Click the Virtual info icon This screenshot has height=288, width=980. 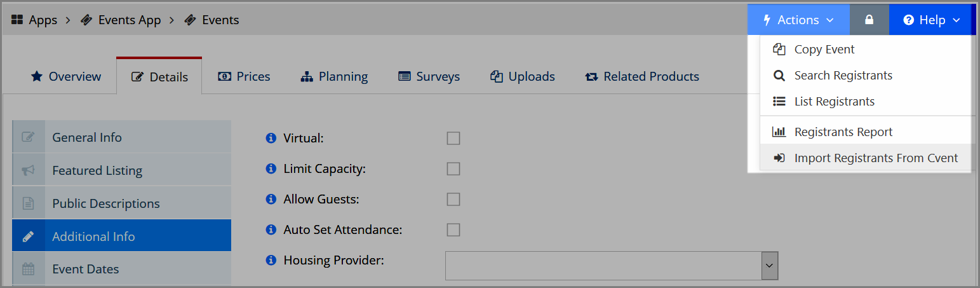tap(271, 138)
